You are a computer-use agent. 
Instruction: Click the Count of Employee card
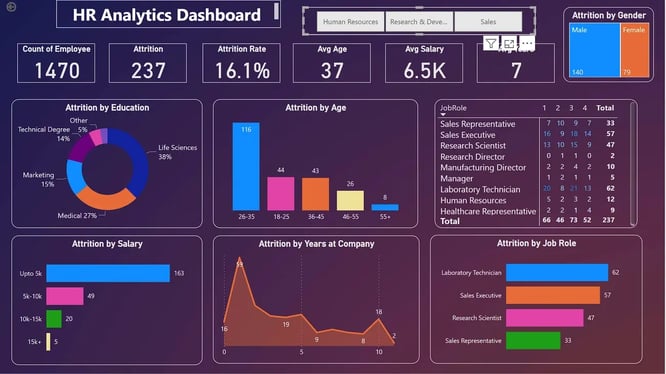(56, 63)
